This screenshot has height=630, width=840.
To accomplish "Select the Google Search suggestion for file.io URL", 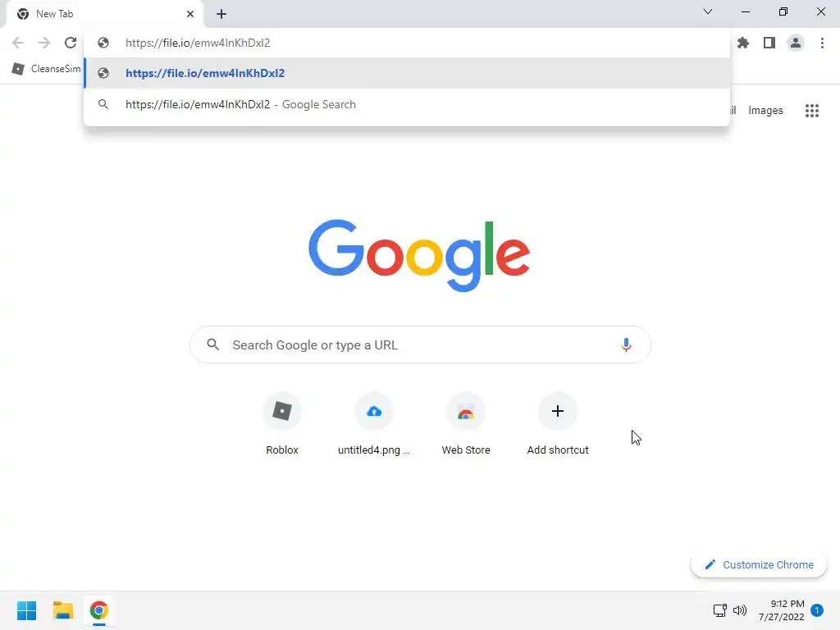I will [407, 104].
